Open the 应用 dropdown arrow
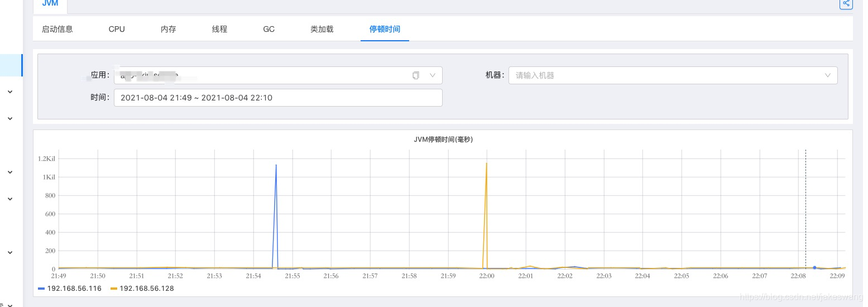 point(432,75)
